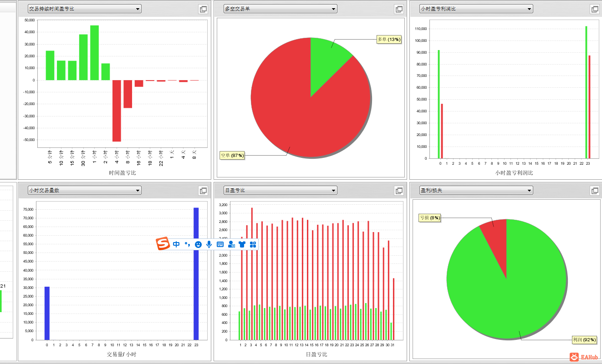Click the blue bar at hour 0

[x=47, y=313]
